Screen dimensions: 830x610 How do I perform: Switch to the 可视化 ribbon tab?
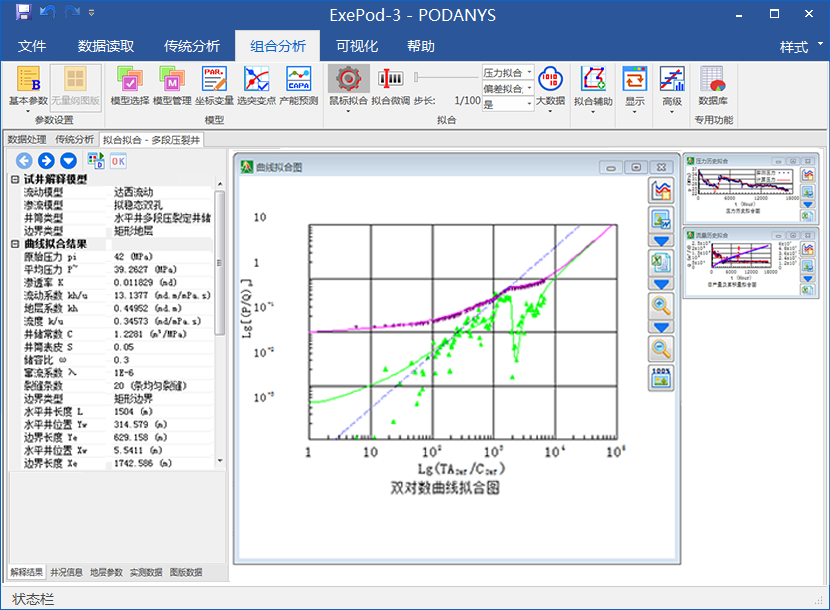click(x=357, y=46)
